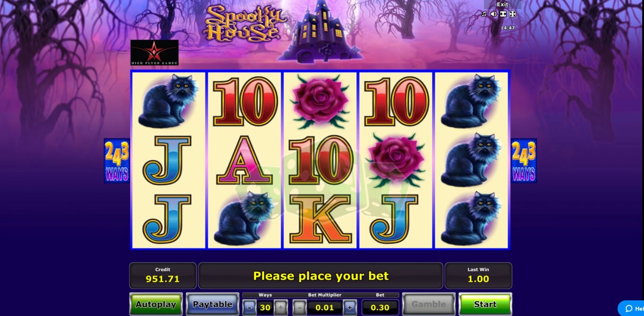Click the widescreen stretch icon

pyautogui.click(x=503, y=14)
